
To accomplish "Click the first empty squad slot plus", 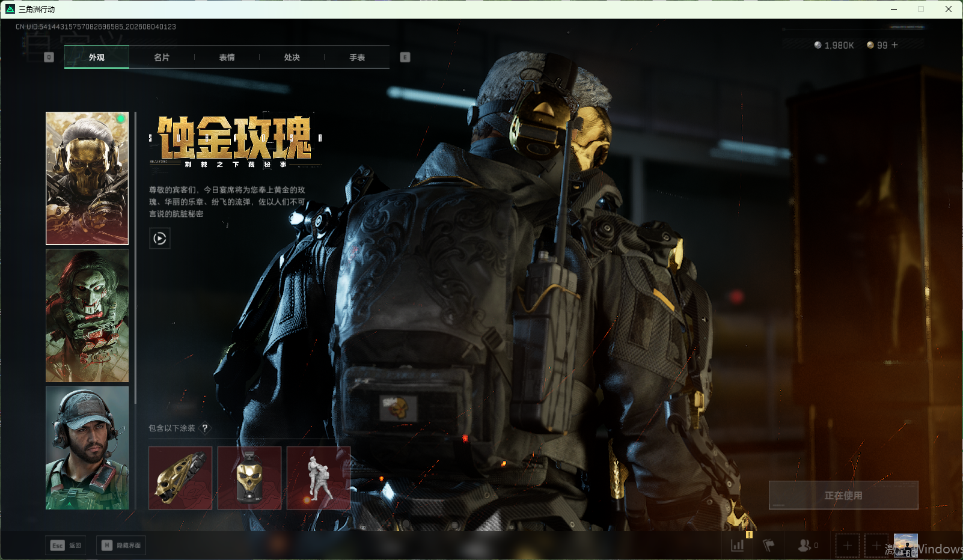I will point(848,546).
